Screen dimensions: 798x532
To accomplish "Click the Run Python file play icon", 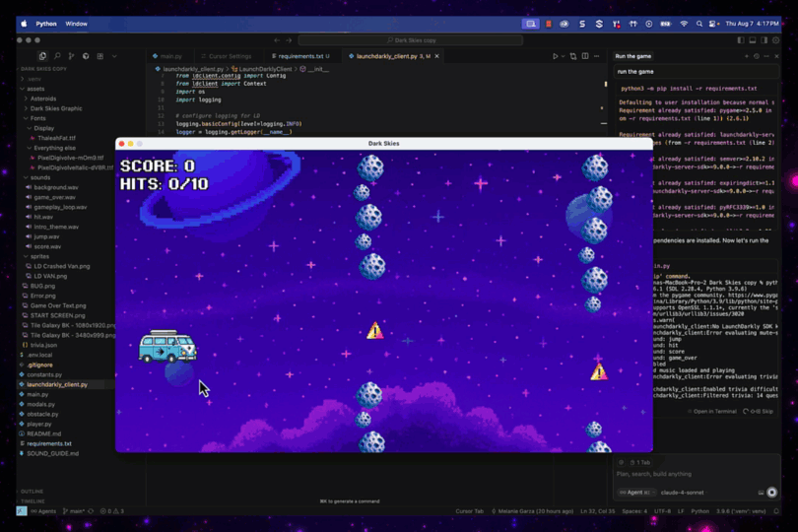I will (556, 56).
